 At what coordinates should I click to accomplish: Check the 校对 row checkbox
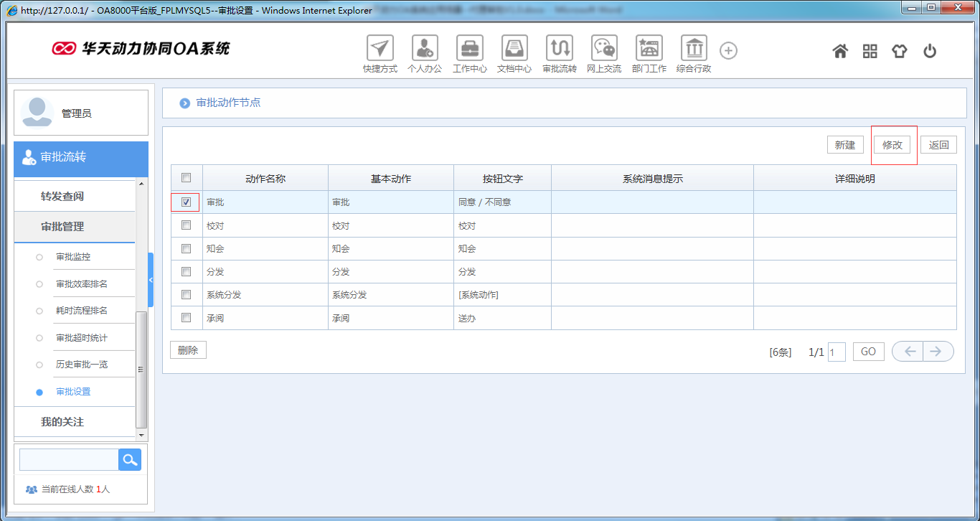point(186,225)
